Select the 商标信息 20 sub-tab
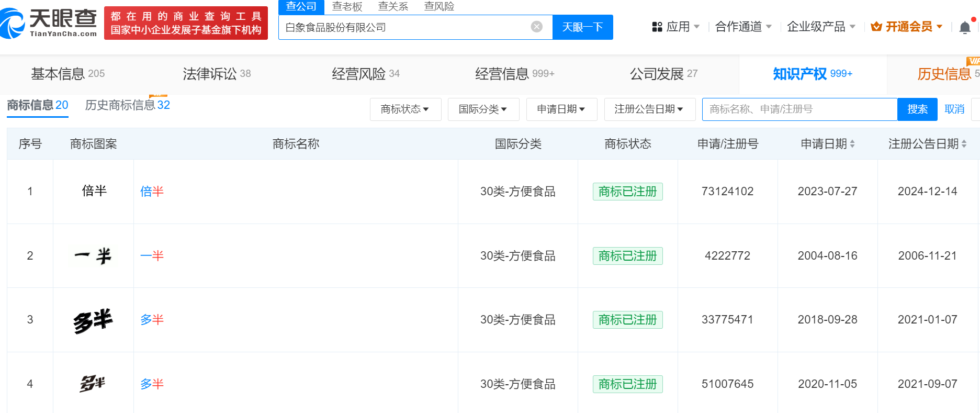The width and height of the screenshot is (980, 413). pyautogui.click(x=38, y=105)
